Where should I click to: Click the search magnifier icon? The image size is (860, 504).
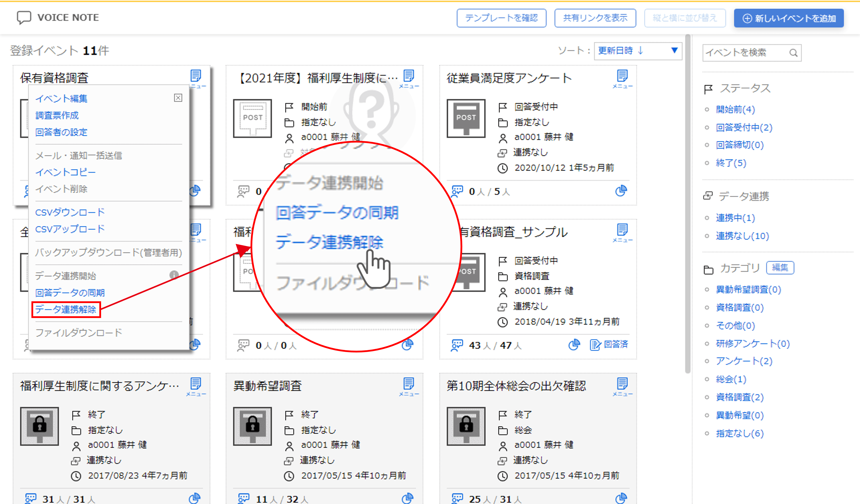793,53
